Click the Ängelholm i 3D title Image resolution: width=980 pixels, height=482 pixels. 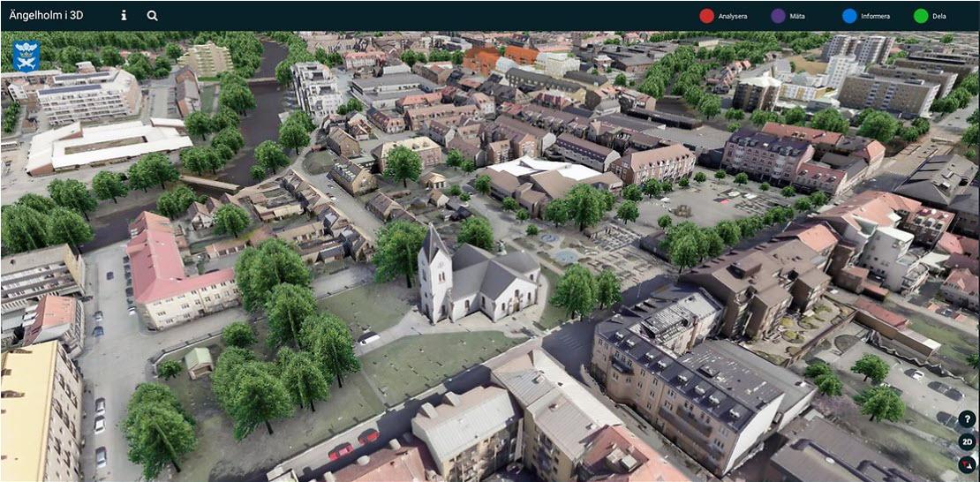pos(48,15)
